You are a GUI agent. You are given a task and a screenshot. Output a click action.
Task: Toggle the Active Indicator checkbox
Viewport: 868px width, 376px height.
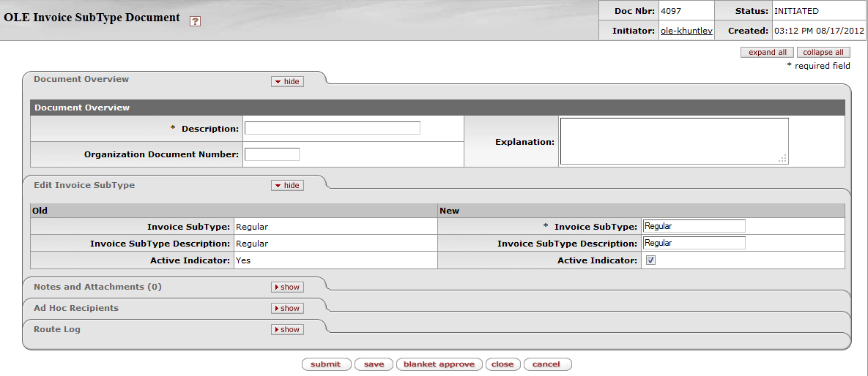tap(651, 260)
